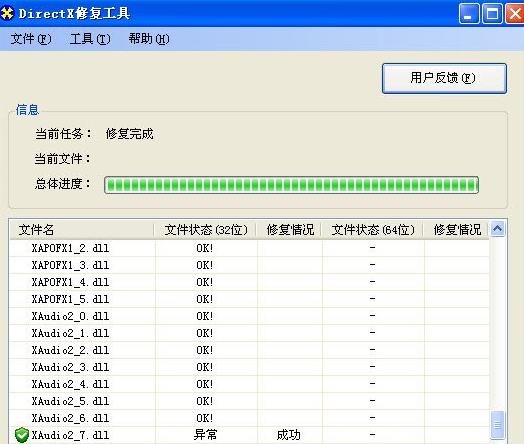
Task: Click the green shield icon beside XAudio2_7.dll
Action: coord(22,435)
